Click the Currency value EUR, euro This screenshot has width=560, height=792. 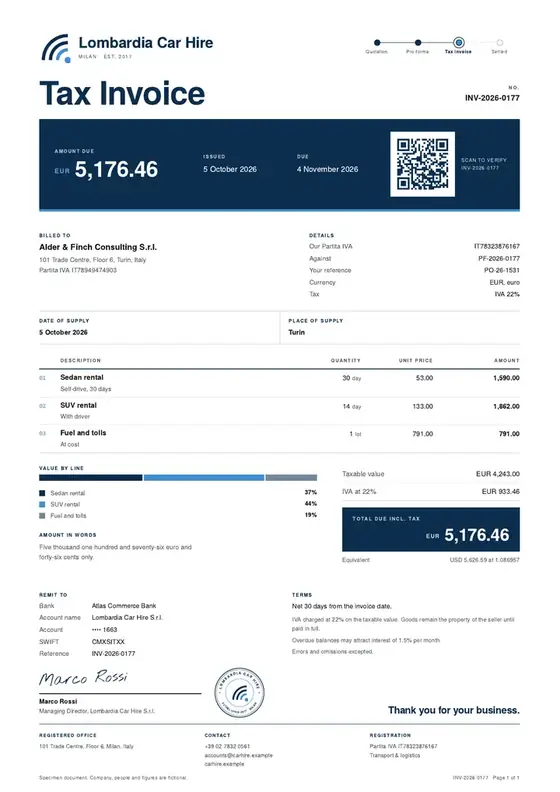point(504,282)
